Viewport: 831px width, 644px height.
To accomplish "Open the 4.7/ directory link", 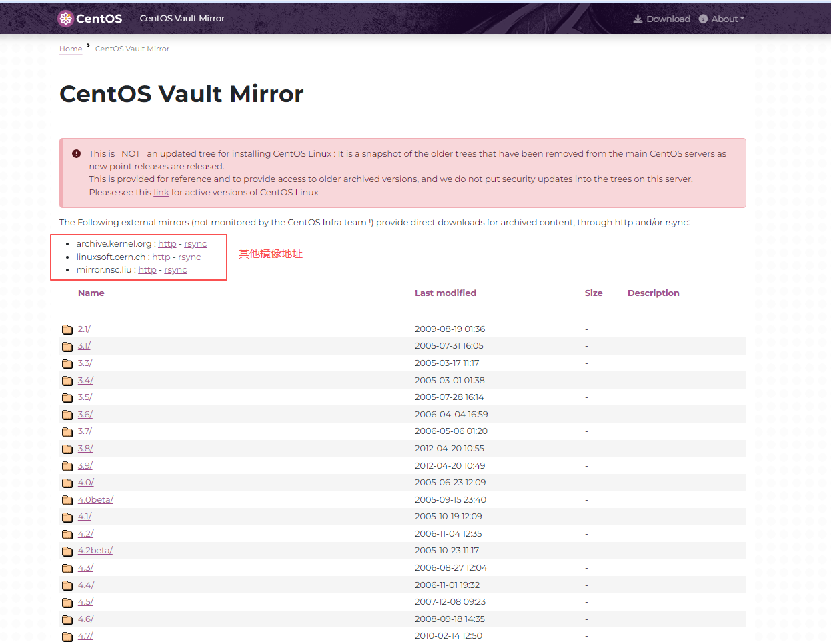I will point(85,636).
